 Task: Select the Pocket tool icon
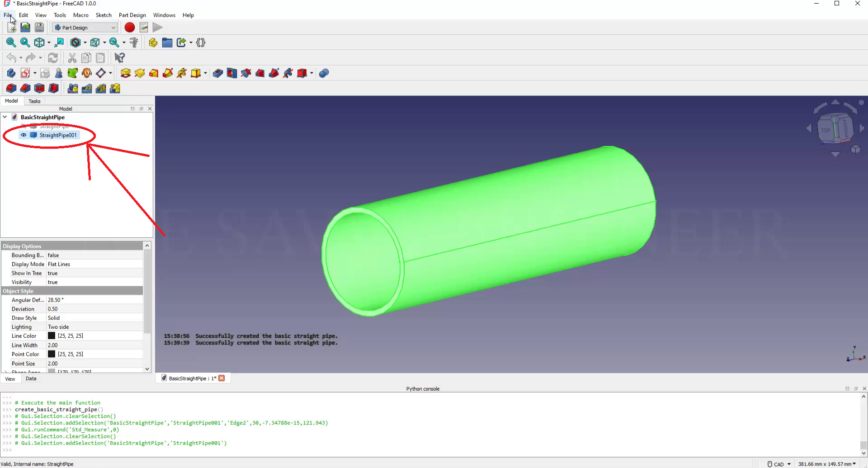coord(217,73)
